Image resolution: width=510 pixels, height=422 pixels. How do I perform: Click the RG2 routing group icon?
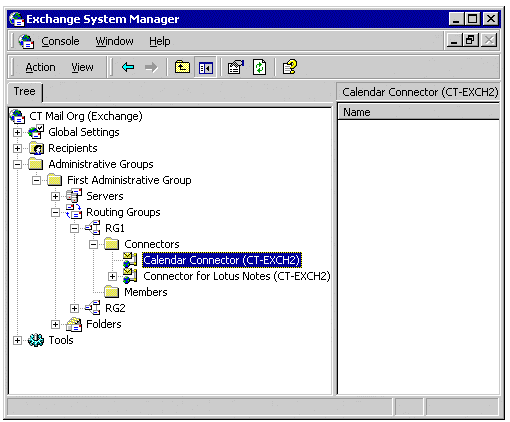[93, 308]
